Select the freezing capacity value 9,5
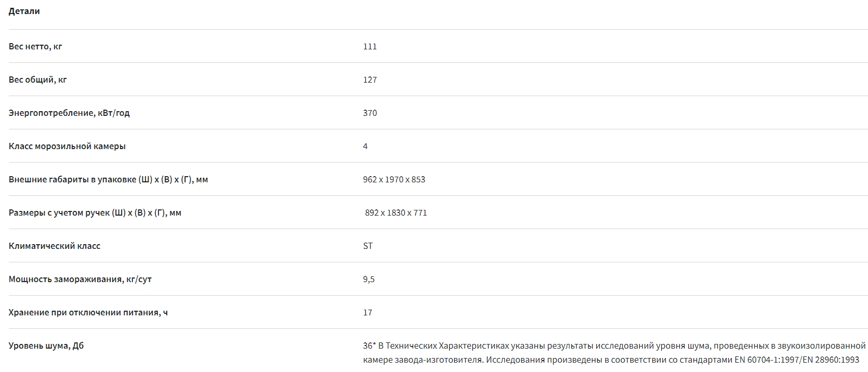The image size is (868, 372). (x=369, y=280)
